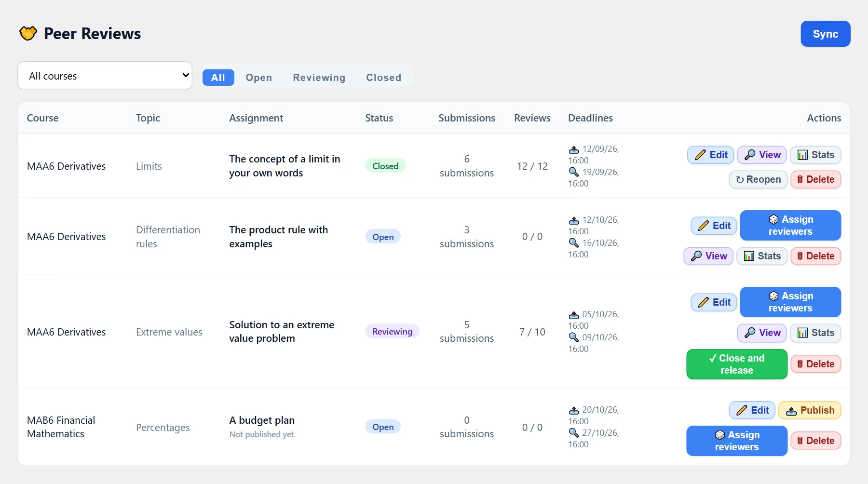Delete the Limits assignment
Screen dimensions: 868x484
(815, 179)
